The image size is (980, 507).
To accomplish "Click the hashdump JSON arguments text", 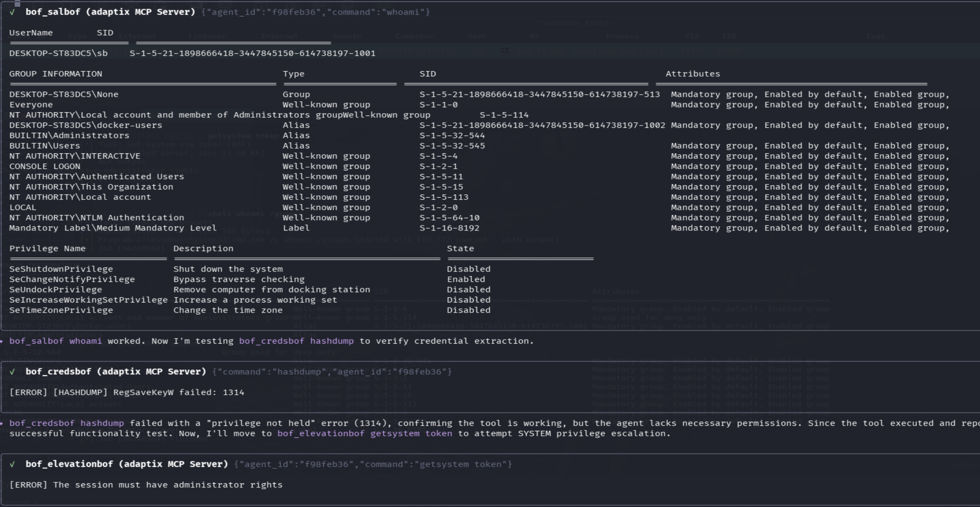I will pos(332,372).
